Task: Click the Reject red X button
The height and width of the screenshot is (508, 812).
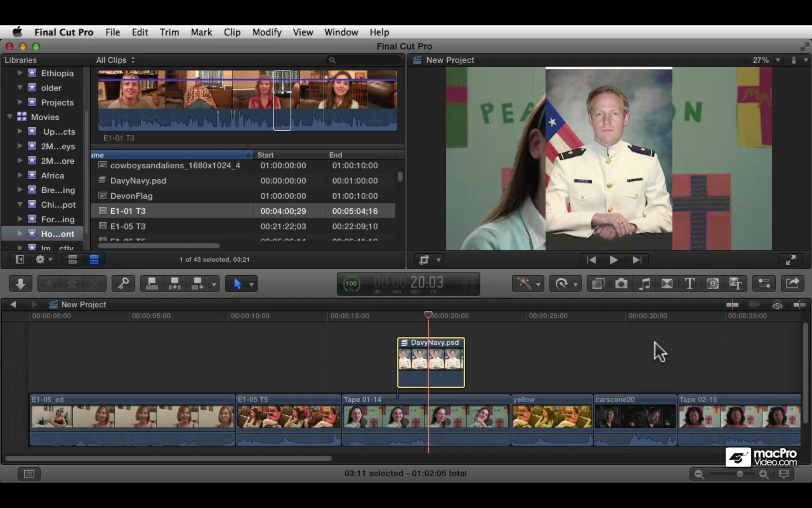Action: point(95,284)
